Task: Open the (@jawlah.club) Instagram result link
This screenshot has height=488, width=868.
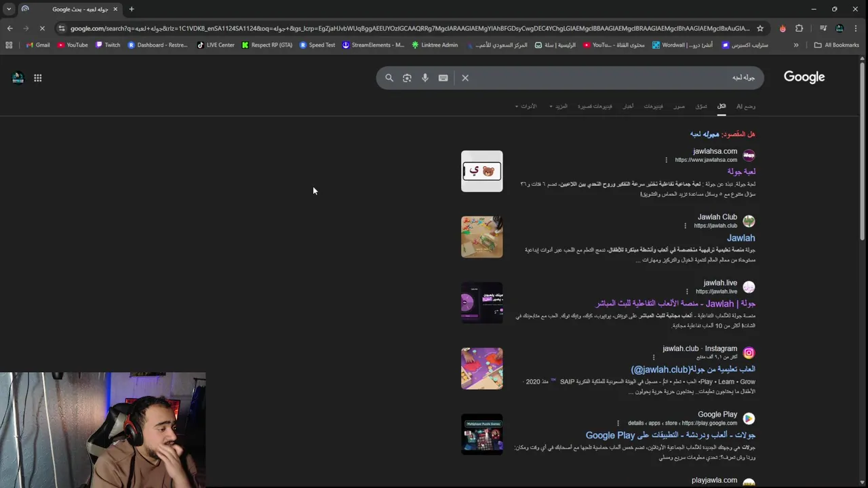Action: click(x=692, y=369)
